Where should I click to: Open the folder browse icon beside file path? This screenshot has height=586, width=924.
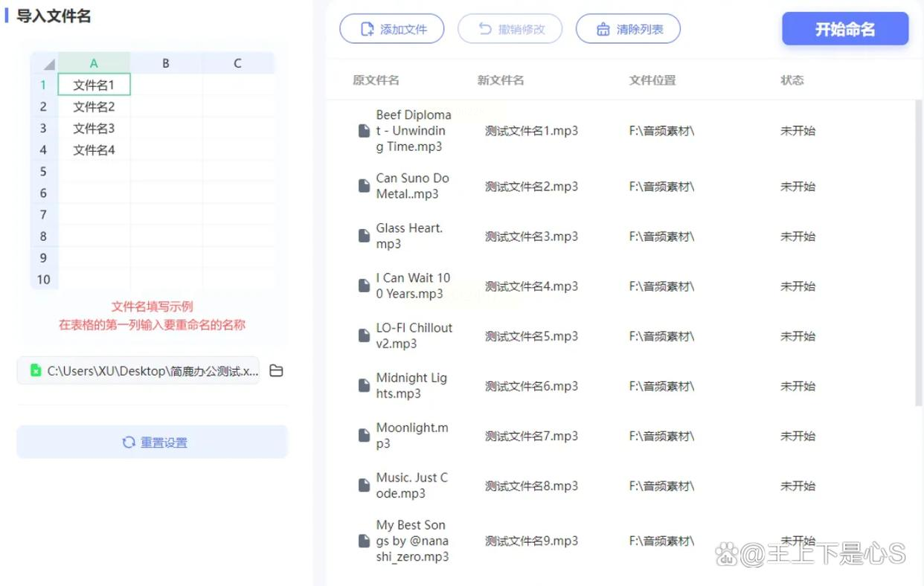pyautogui.click(x=276, y=370)
